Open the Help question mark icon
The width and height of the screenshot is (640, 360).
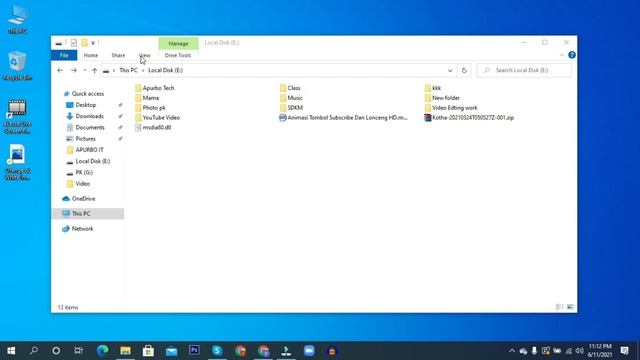572,55
